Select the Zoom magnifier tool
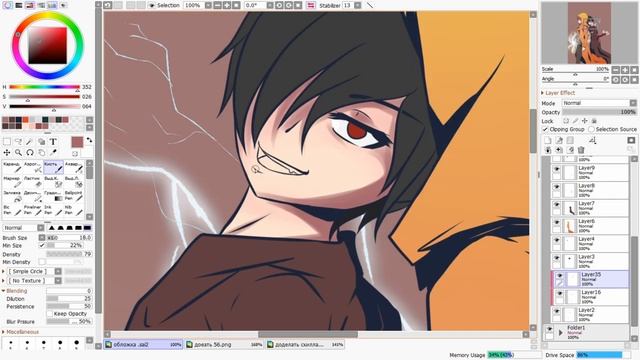 pyautogui.click(x=18, y=152)
